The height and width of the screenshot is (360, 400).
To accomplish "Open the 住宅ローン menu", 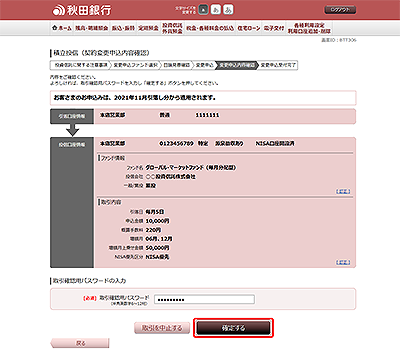I will click(249, 28).
